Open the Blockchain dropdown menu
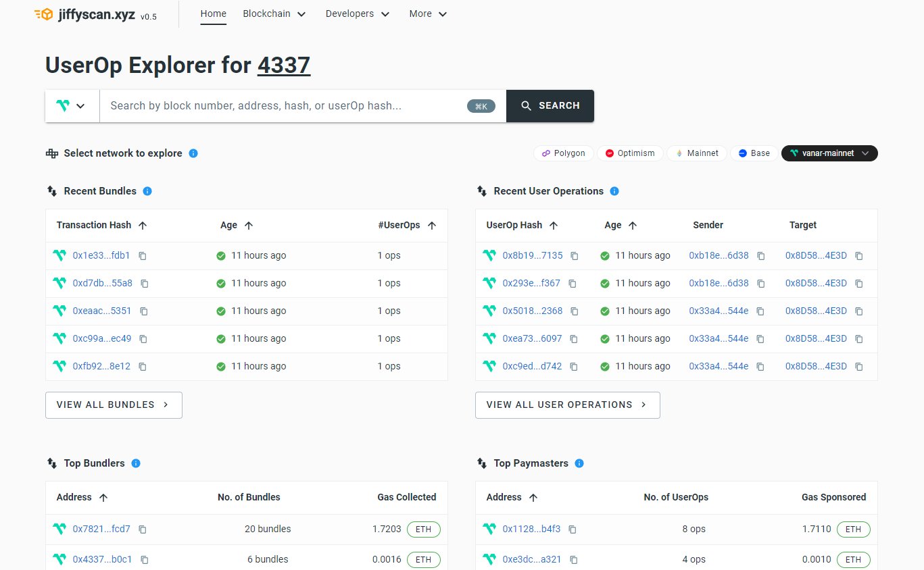This screenshot has width=924, height=570. click(274, 14)
